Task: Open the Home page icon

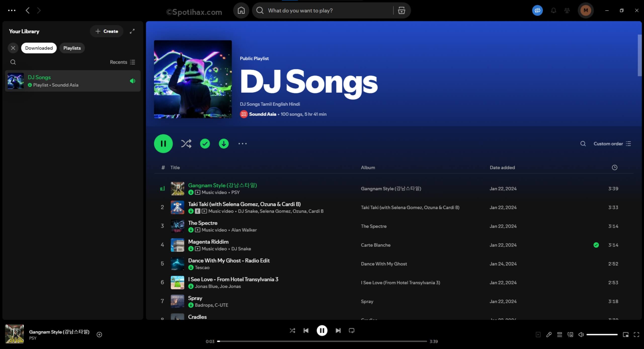Action: [241, 10]
